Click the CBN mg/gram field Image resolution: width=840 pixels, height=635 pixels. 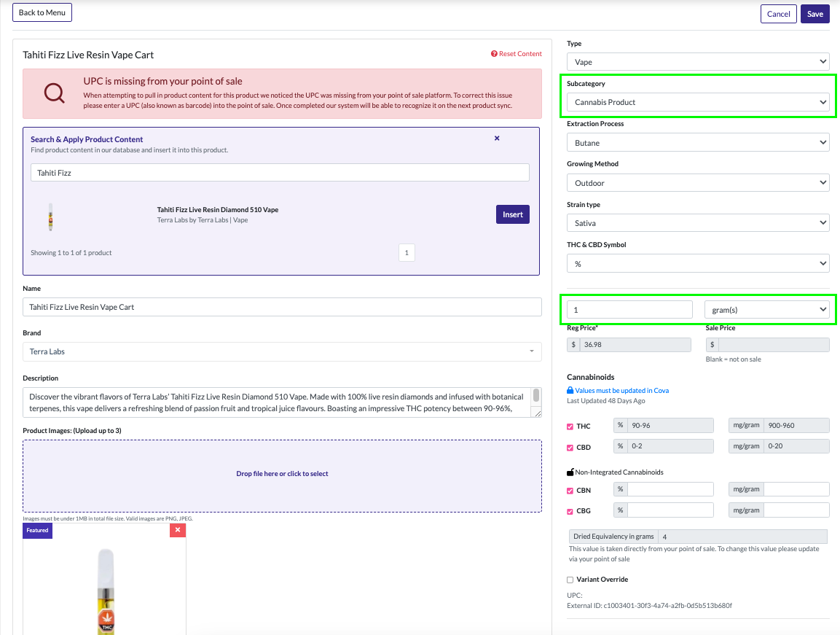[796, 489]
